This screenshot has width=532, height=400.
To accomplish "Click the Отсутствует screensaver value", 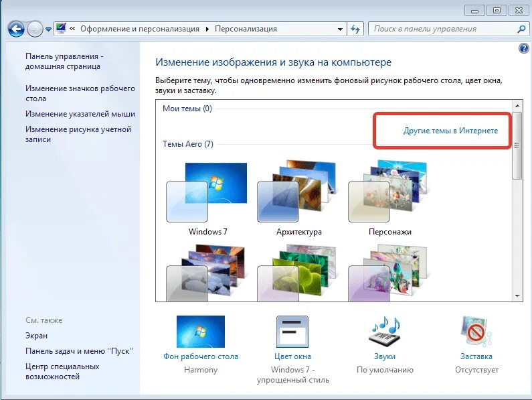I will tap(476, 370).
